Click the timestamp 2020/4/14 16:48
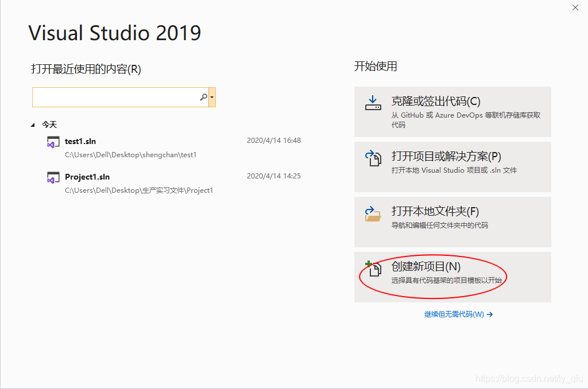588x389 pixels. pos(274,141)
